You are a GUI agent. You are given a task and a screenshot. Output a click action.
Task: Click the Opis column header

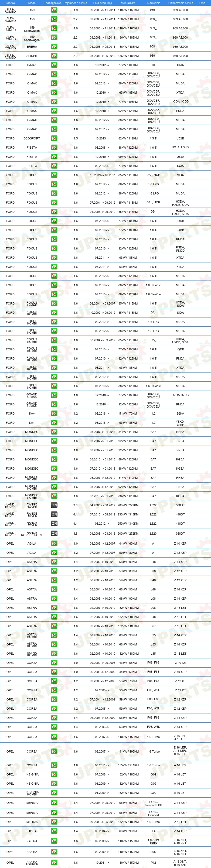pyautogui.click(x=202, y=3)
